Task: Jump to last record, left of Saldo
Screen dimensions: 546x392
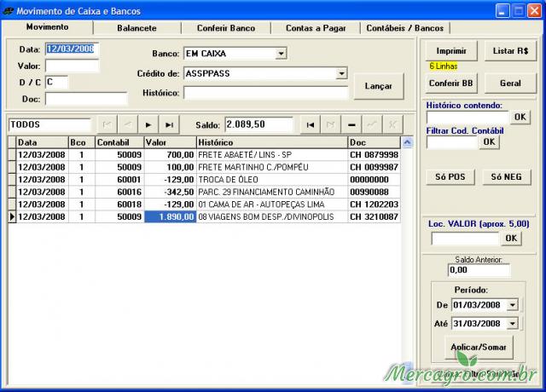Action: (170, 124)
